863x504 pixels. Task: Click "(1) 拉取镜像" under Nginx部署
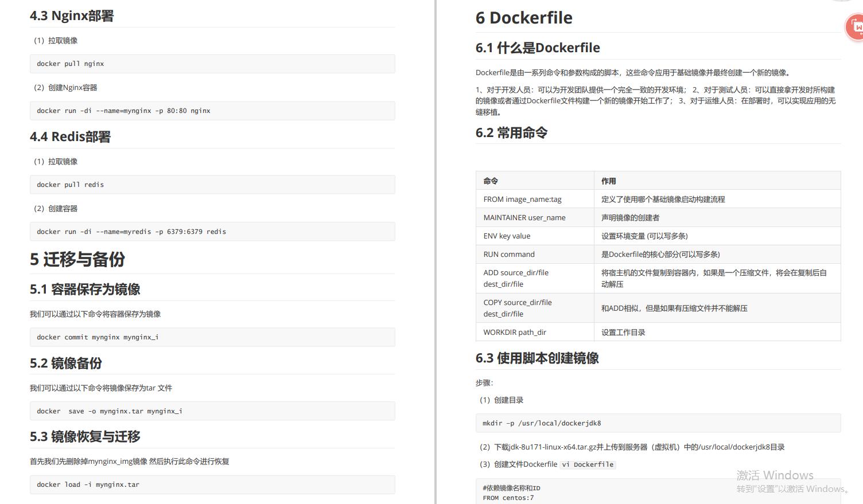tap(56, 40)
